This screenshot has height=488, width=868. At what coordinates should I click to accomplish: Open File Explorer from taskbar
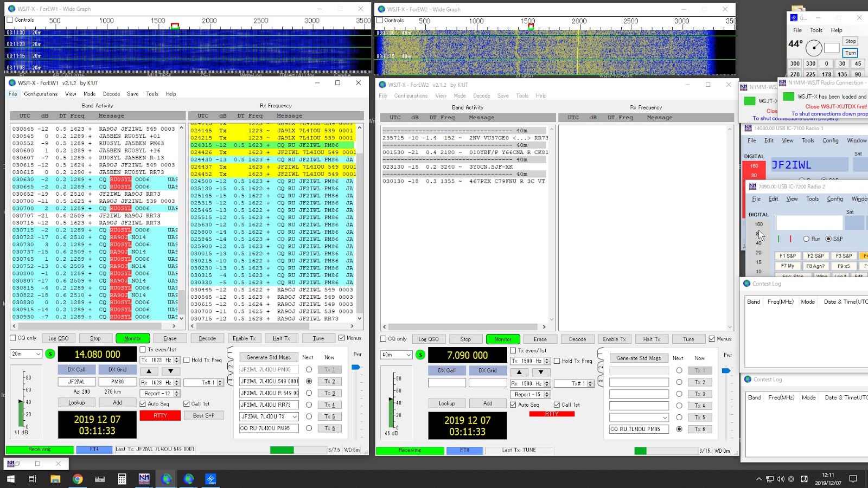pos(55,479)
